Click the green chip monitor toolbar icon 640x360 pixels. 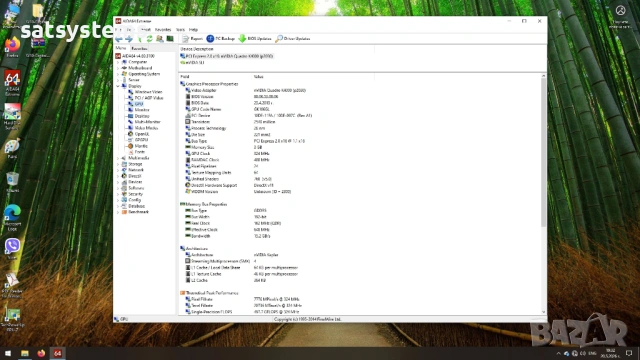point(170,39)
